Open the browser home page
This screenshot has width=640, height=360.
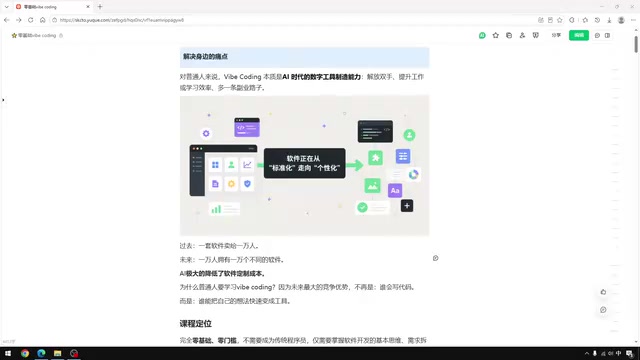pyautogui.click(x=43, y=20)
